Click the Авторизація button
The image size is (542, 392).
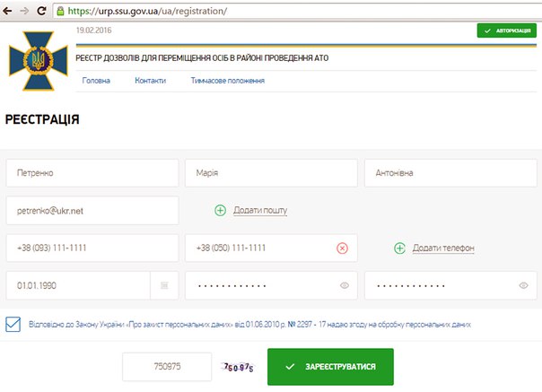tap(507, 30)
